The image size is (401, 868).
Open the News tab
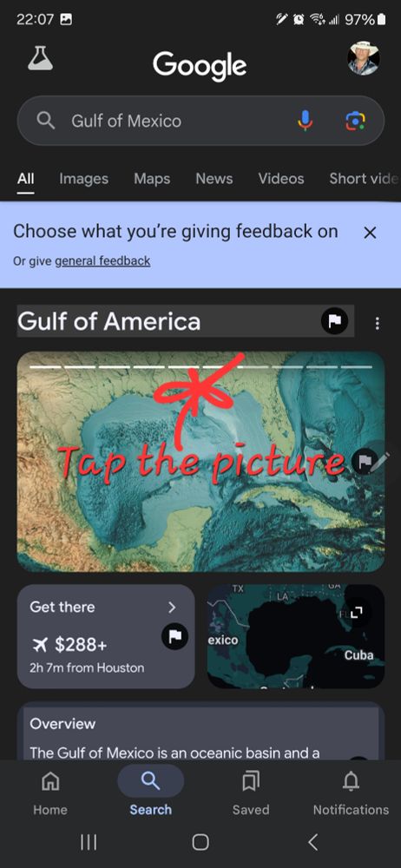pos(214,178)
